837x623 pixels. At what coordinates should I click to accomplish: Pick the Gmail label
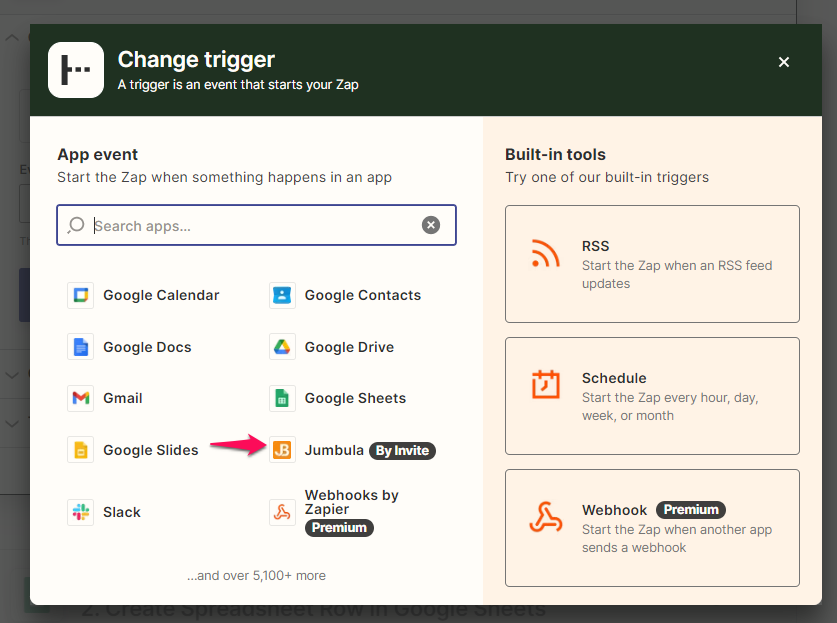point(123,398)
